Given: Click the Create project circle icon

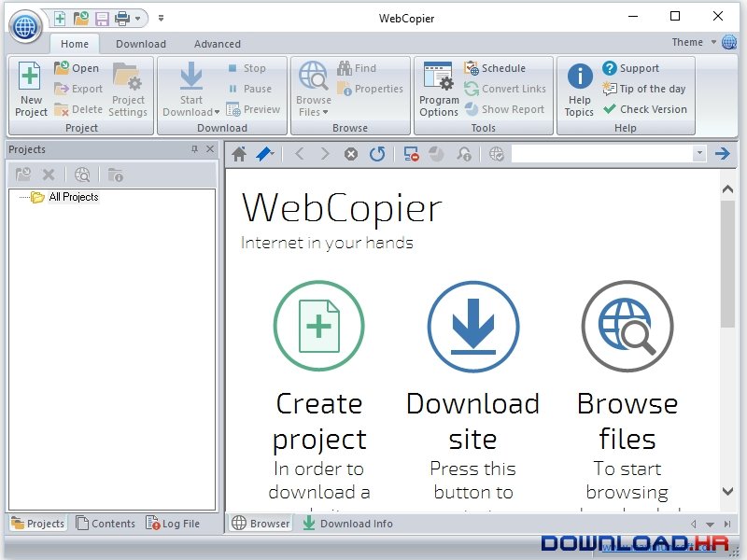Looking at the screenshot, I should click(318, 326).
